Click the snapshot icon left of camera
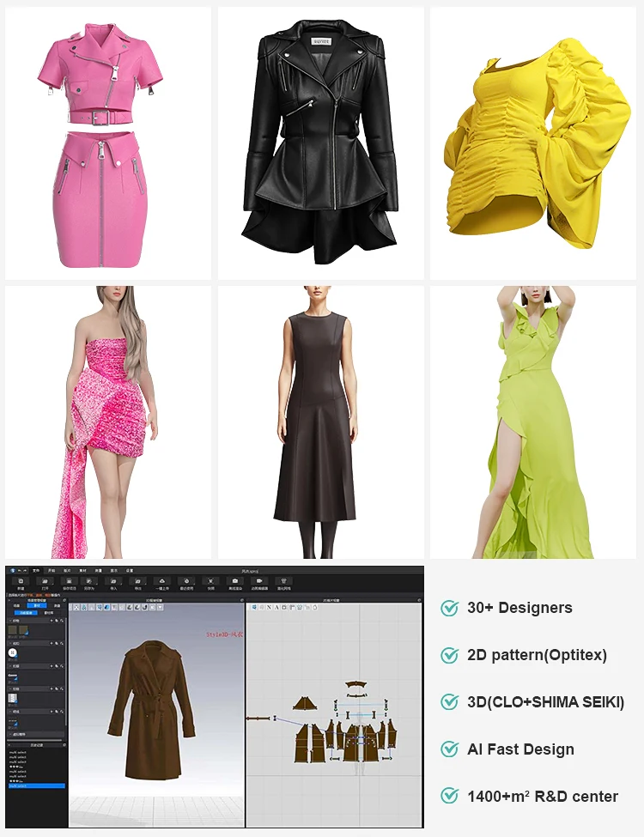The image size is (644, 837). [210, 581]
